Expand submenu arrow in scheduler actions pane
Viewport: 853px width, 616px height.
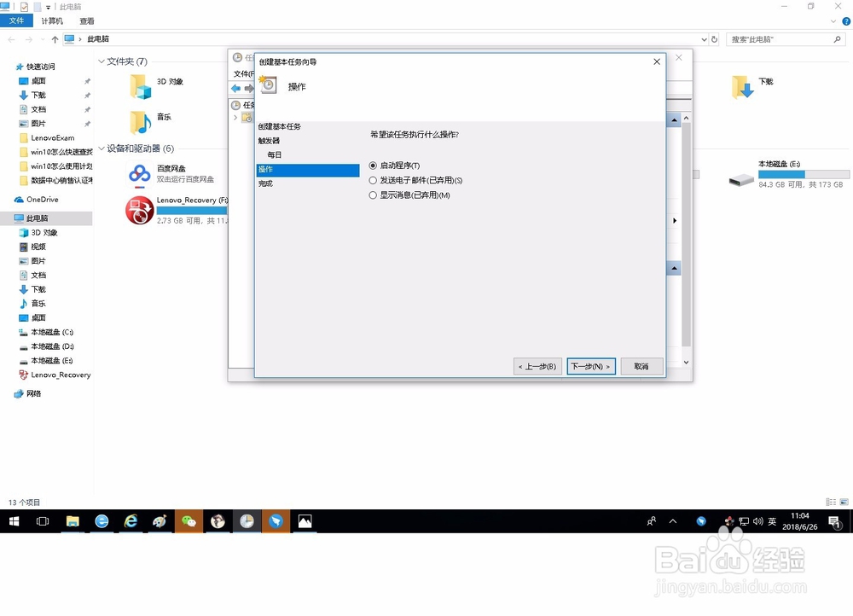[675, 220]
